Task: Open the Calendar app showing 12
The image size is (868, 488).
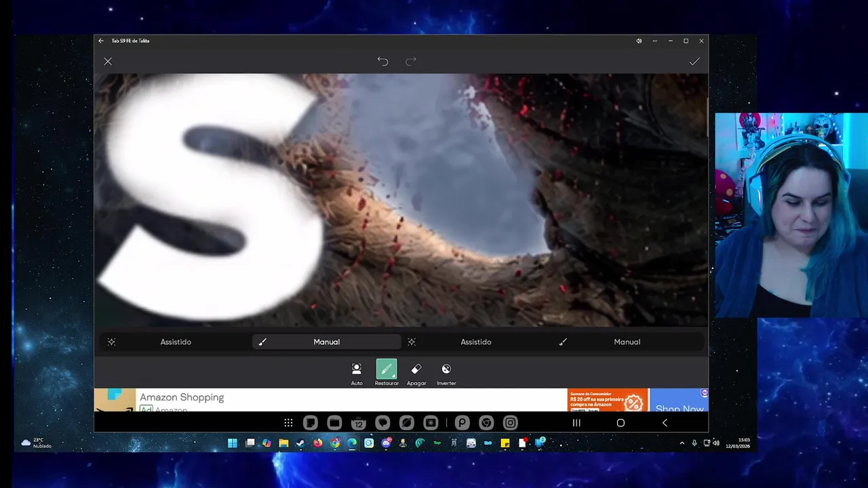Action: point(358,423)
